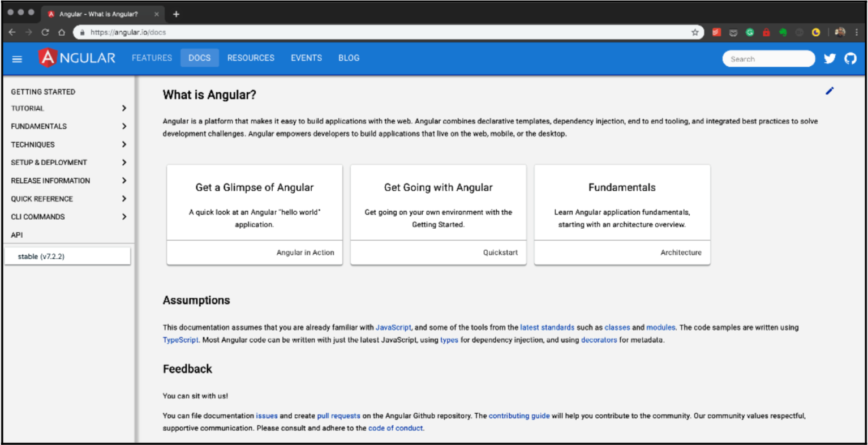Expand SETUP & DEPLOYMENT section
868x445 pixels.
tap(68, 162)
